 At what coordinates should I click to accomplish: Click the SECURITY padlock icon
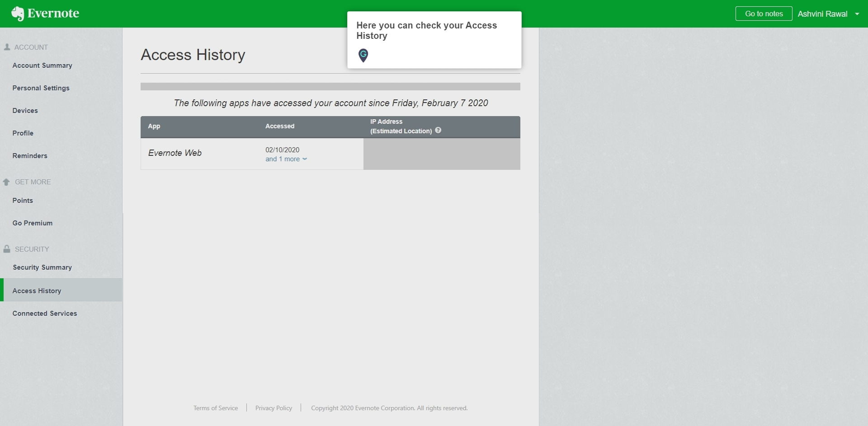tap(6, 248)
